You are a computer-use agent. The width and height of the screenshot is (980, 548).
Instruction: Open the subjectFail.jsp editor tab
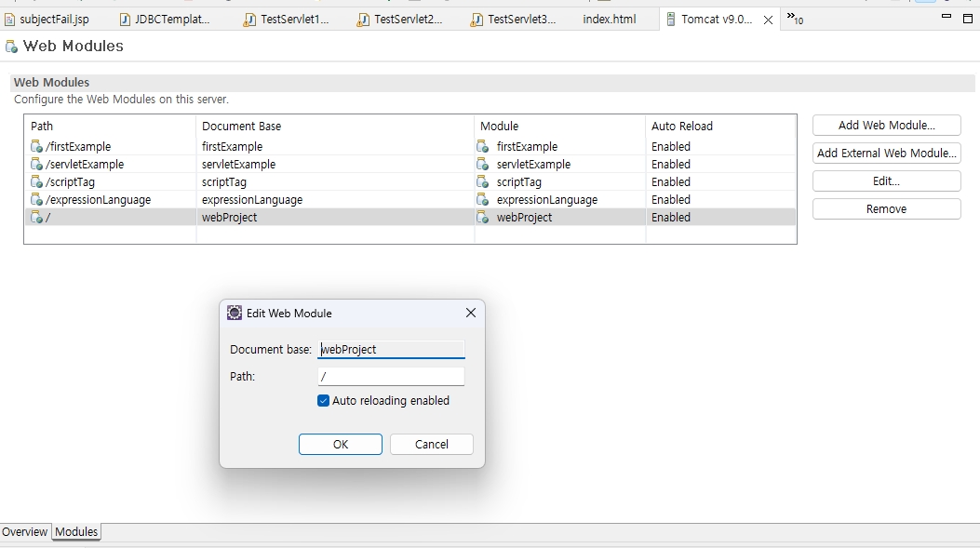pos(47,20)
